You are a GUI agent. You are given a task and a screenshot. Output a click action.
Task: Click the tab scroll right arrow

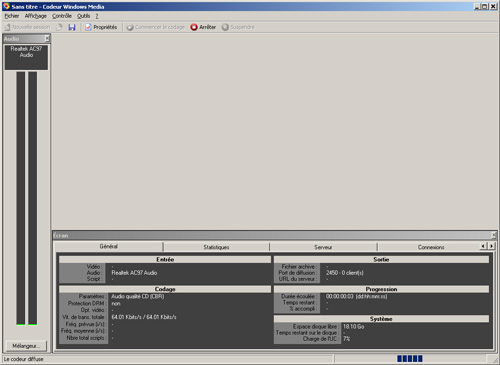[491, 246]
